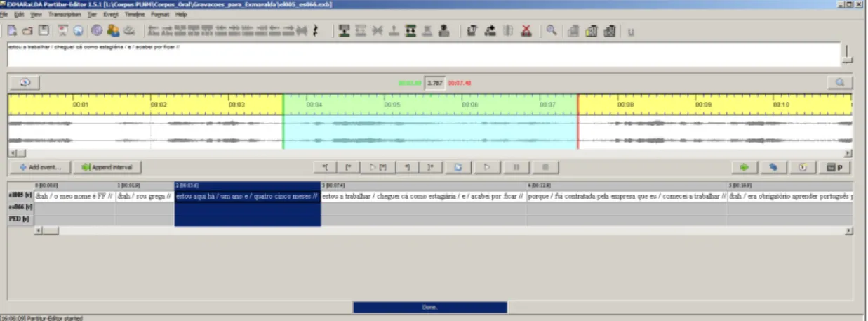The image size is (868, 321).
Task: Click the el005 [v] tier label
Action: click(20, 196)
